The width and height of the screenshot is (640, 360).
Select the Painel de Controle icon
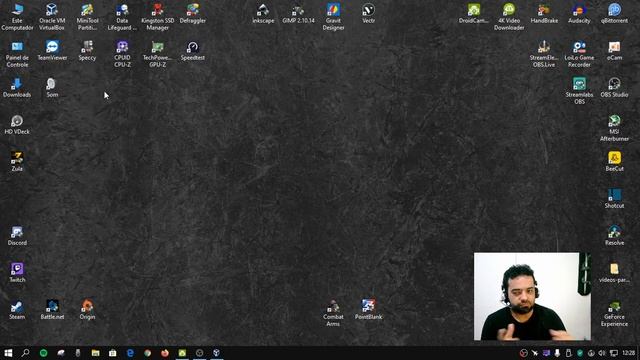coord(17,54)
